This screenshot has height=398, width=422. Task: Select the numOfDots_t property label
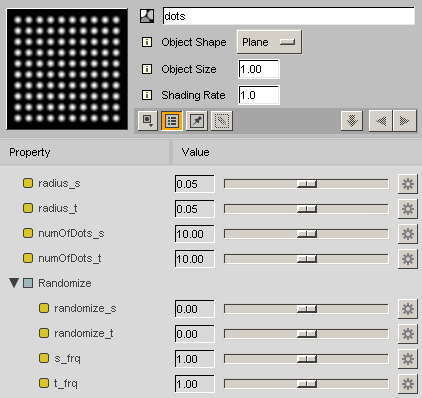(70, 258)
